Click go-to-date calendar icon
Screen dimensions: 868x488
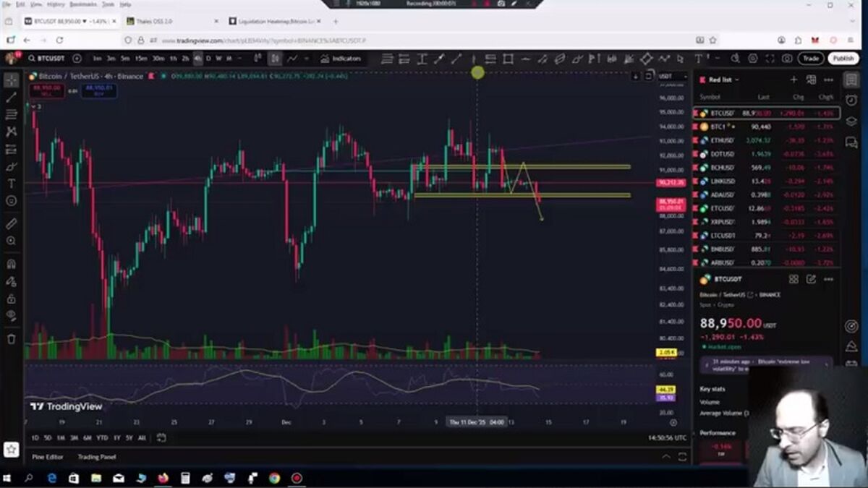point(161,437)
